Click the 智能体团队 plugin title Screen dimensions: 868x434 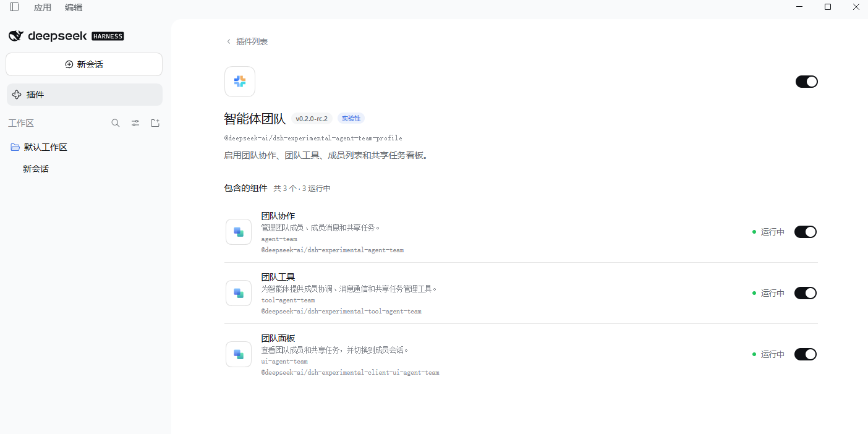tap(255, 119)
